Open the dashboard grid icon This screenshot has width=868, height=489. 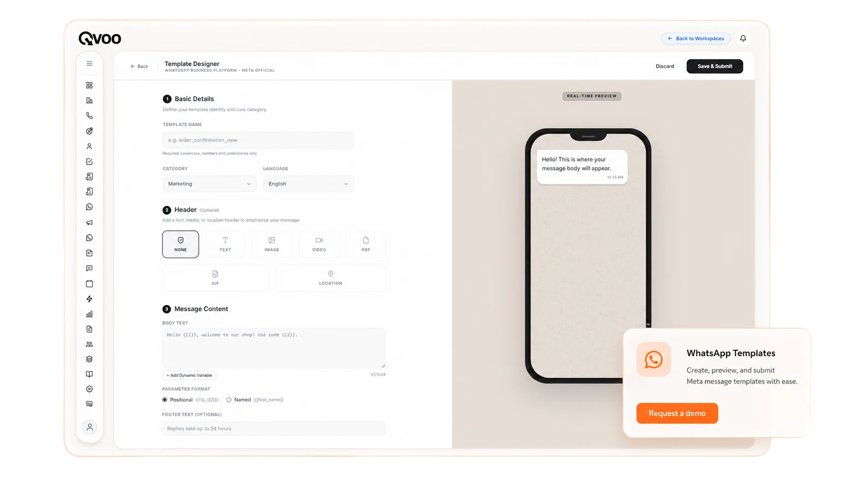[89, 85]
